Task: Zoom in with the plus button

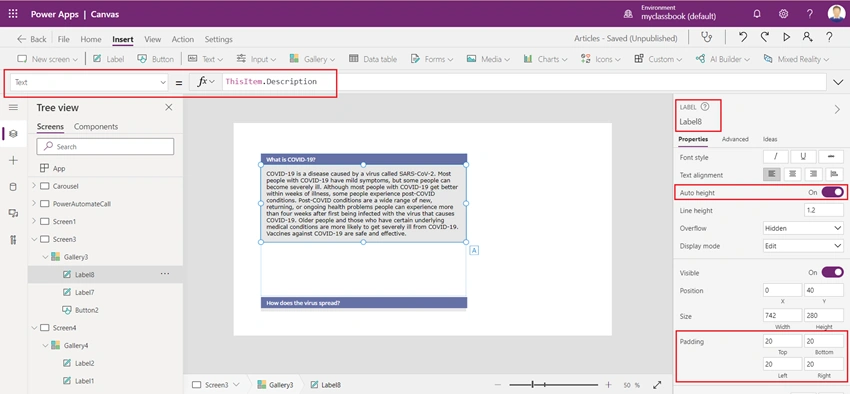Action: [609, 385]
